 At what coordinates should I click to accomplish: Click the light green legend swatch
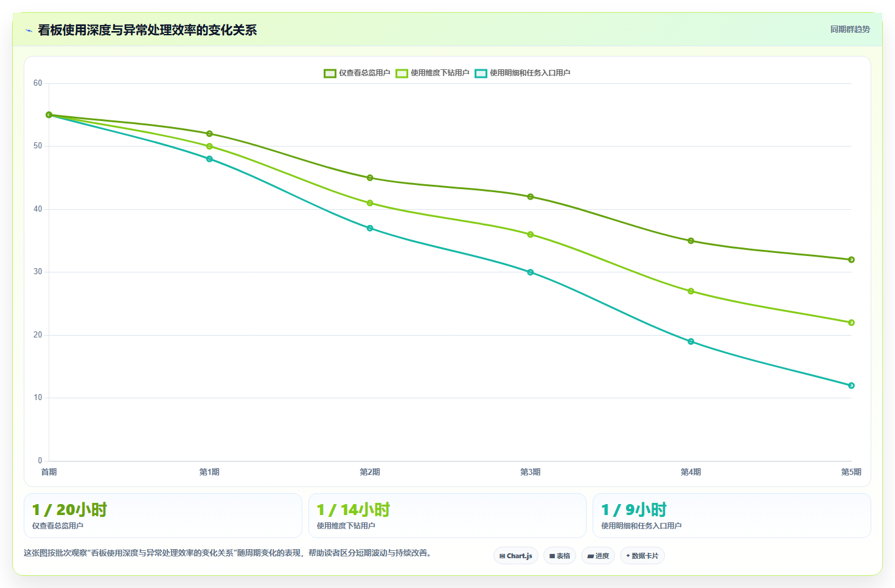(402, 74)
